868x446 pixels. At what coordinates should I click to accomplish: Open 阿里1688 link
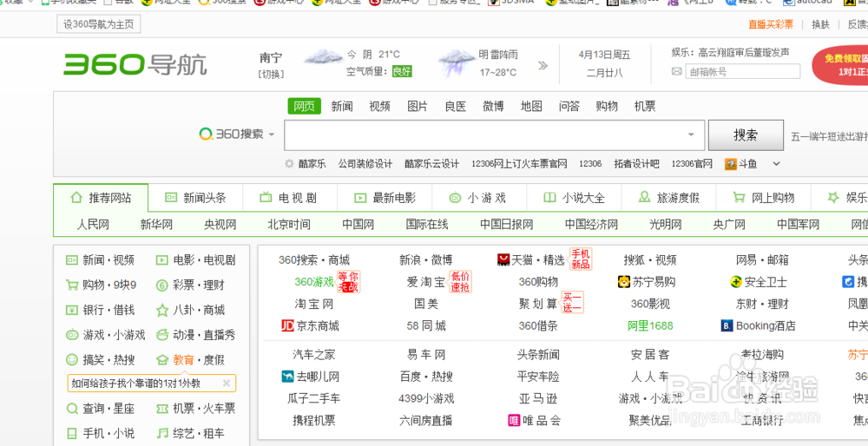(650, 325)
